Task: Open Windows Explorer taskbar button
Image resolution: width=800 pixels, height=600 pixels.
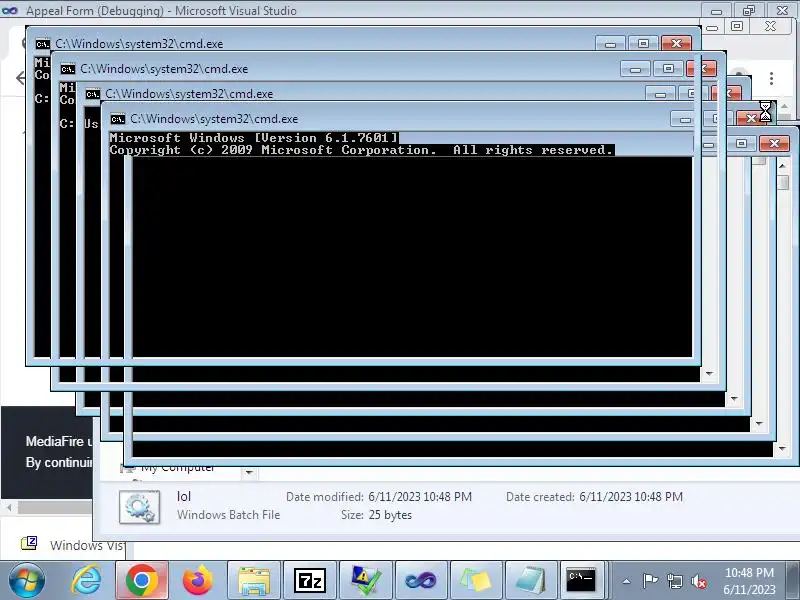Action: pos(254,581)
